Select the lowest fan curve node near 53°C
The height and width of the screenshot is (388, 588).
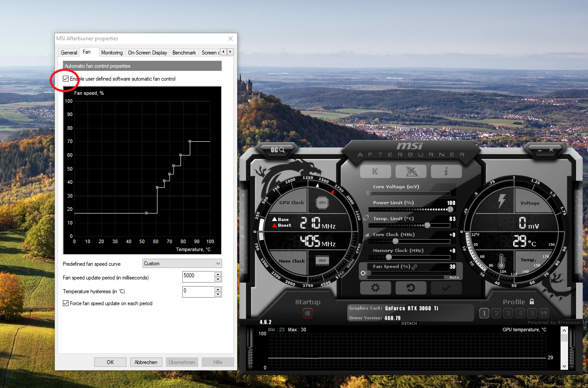point(146,213)
